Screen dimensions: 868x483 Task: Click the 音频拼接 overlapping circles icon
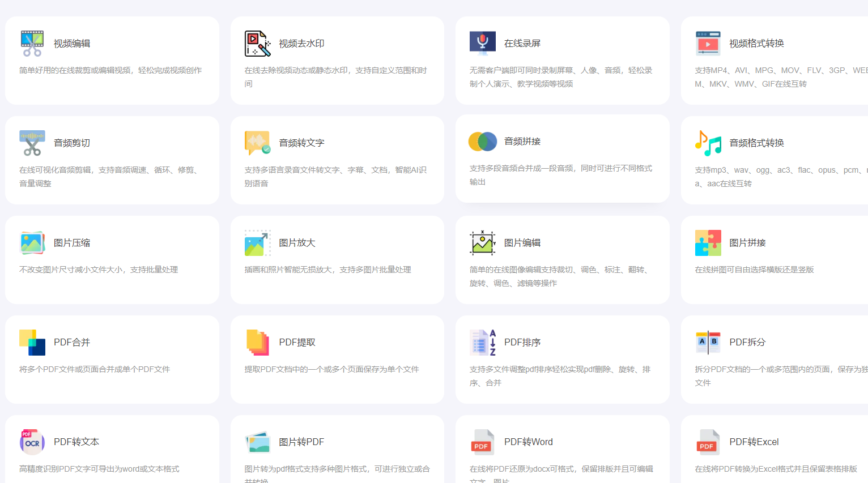[x=483, y=142]
